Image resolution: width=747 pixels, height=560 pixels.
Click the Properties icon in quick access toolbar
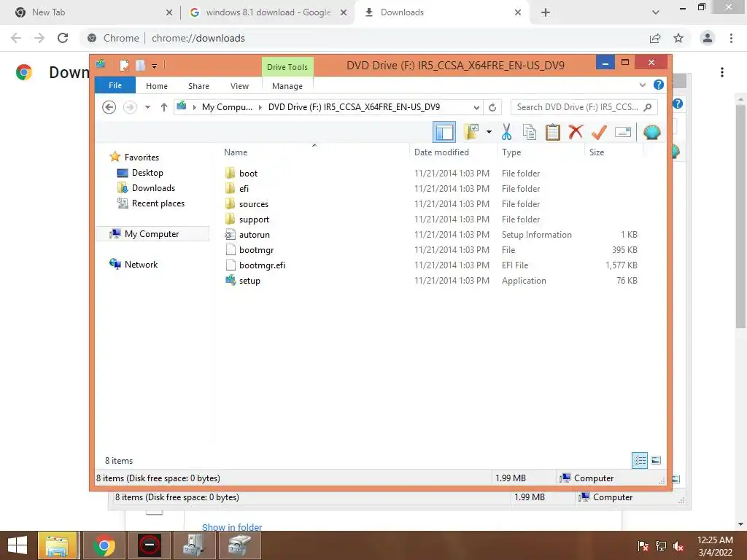(x=124, y=65)
